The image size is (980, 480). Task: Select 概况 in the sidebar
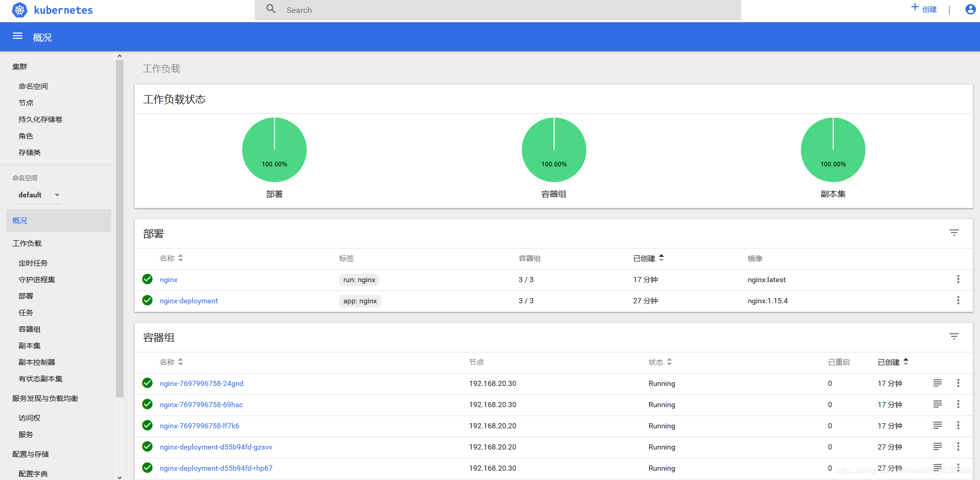pos(58,221)
